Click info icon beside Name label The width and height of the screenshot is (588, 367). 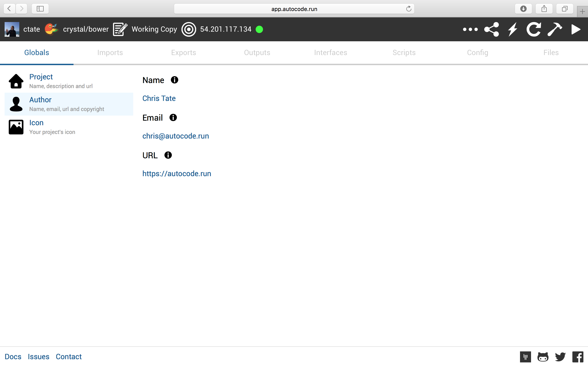[175, 80]
